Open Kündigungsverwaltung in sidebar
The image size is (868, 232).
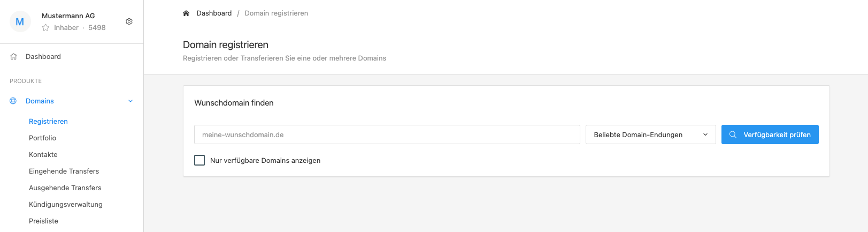tap(66, 204)
